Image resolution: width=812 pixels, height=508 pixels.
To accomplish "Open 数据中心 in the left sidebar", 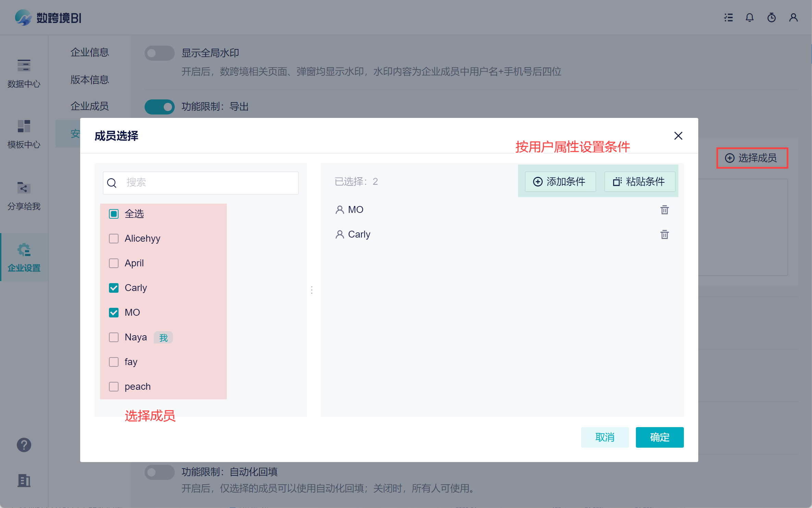I will 24,73.
